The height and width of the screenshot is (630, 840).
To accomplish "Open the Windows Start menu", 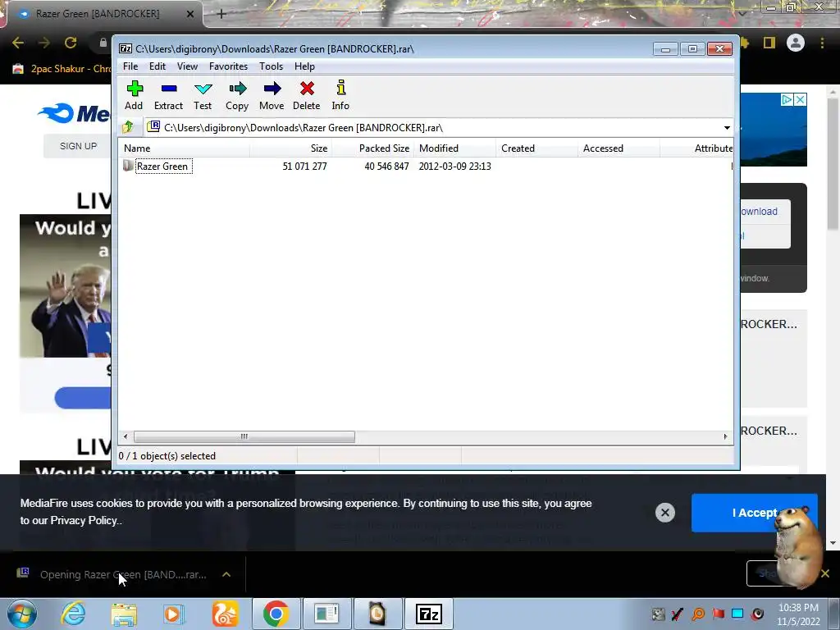I will [21, 614].
